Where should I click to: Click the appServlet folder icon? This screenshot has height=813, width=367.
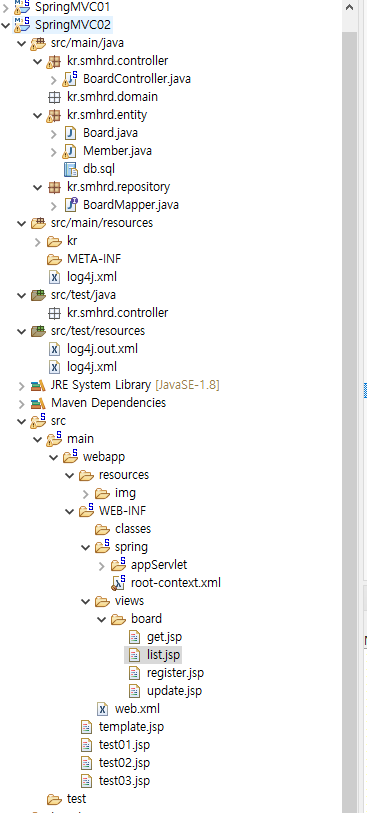(x=118, y=564)
